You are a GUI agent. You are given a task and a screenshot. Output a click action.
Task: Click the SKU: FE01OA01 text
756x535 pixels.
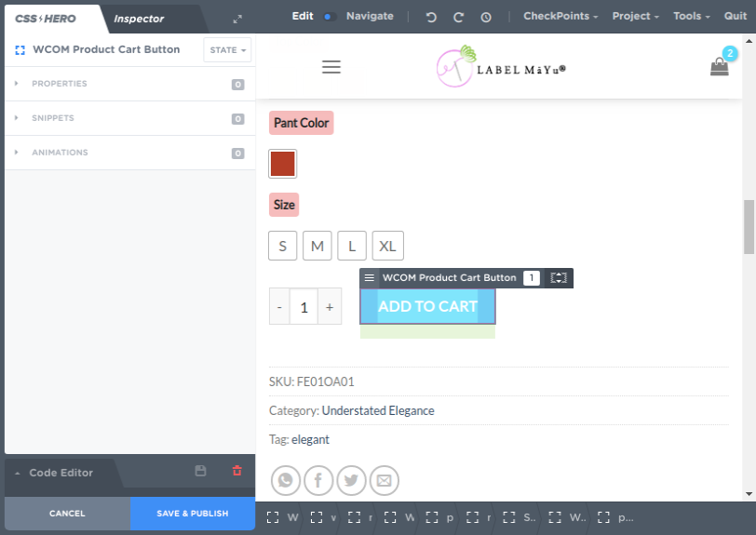tap(312, 381)
